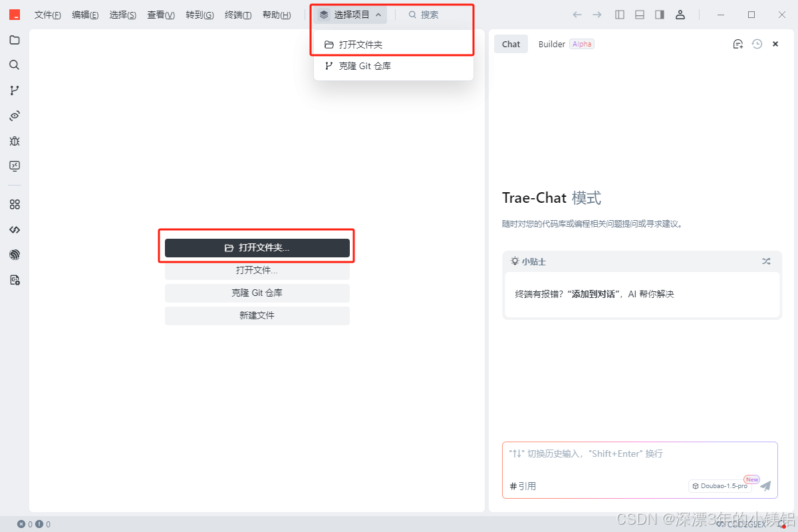Go back with the left arrow
This screenshot has height=532, width=798.
pos(577,15)
